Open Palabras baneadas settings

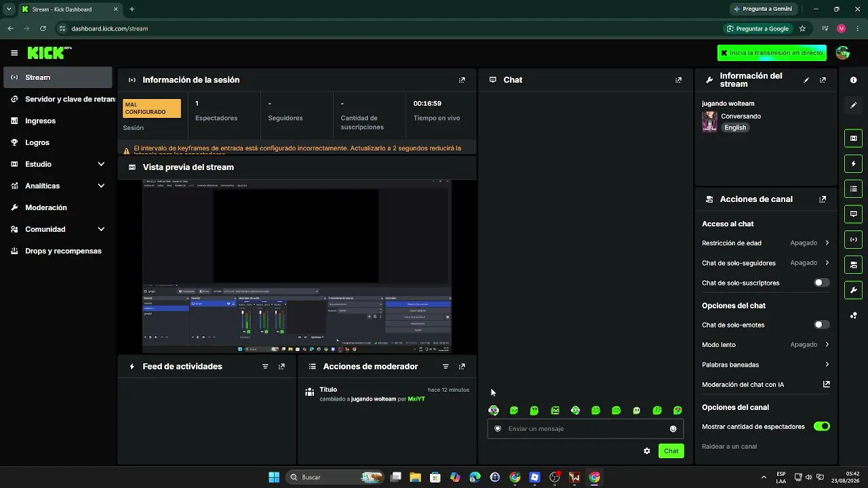[766, 365]
